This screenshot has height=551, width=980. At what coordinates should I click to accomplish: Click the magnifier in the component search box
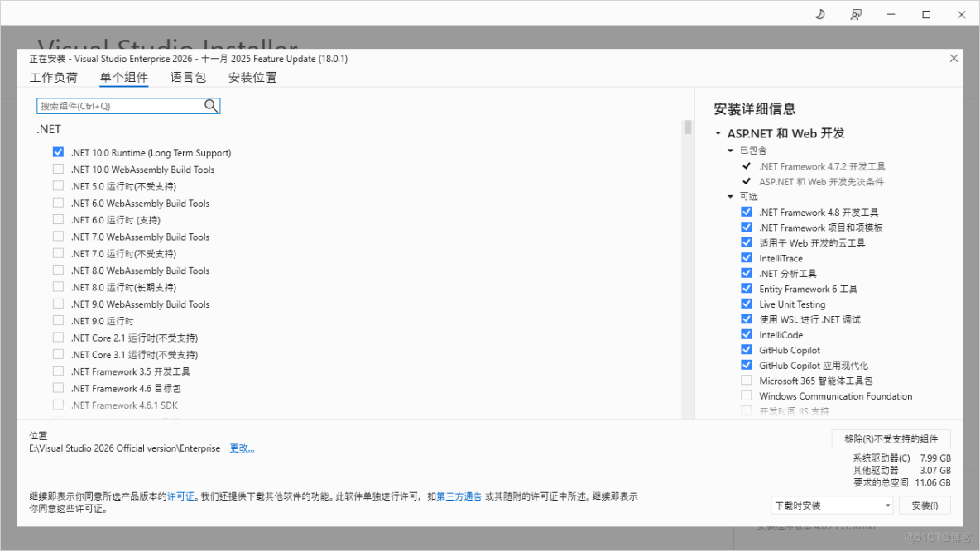212,106
